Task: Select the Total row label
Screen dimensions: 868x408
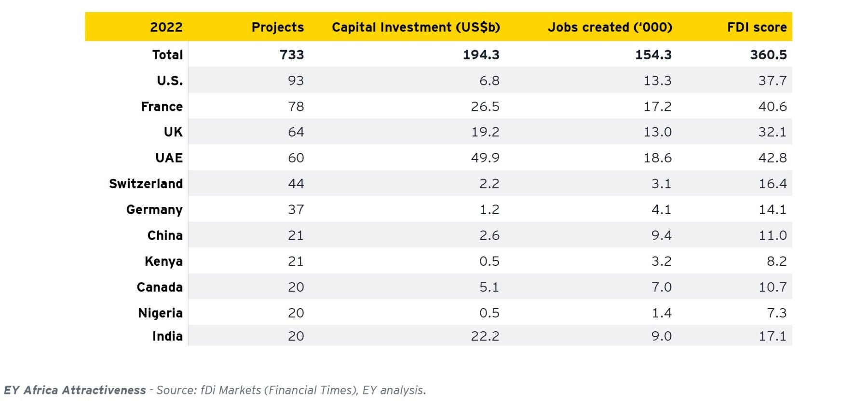Action: [167, 54]
